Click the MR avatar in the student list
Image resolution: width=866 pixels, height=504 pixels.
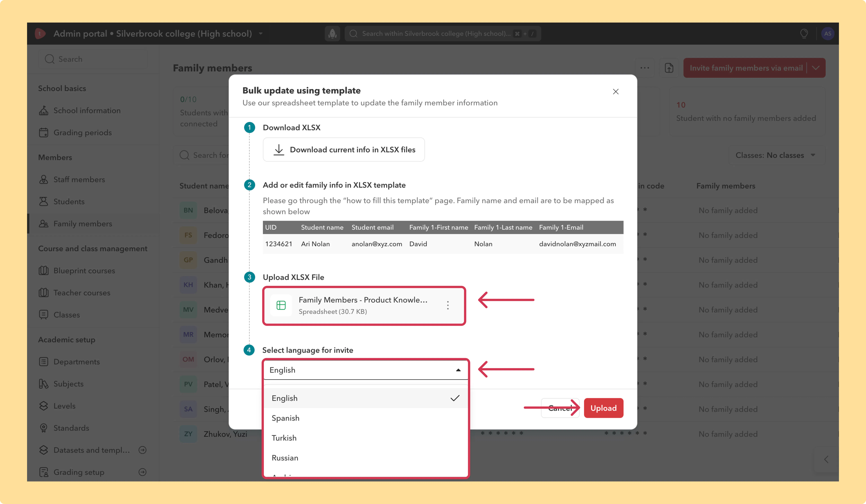[x=188, y=334]
